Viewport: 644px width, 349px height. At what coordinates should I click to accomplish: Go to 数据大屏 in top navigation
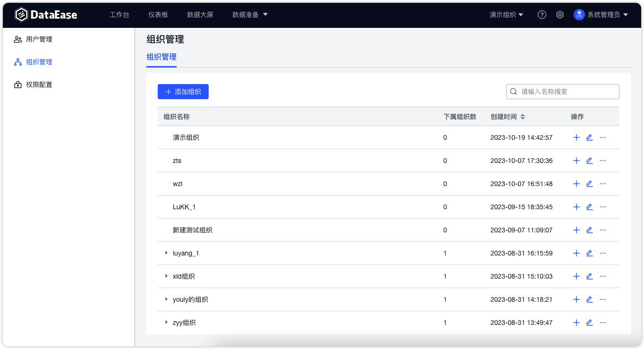200,15
